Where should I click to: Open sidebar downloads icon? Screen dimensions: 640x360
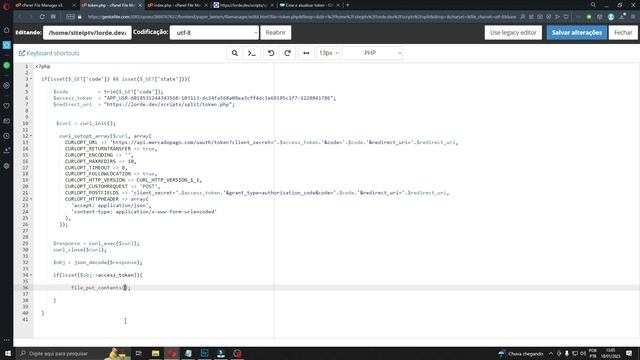(7, 151)
